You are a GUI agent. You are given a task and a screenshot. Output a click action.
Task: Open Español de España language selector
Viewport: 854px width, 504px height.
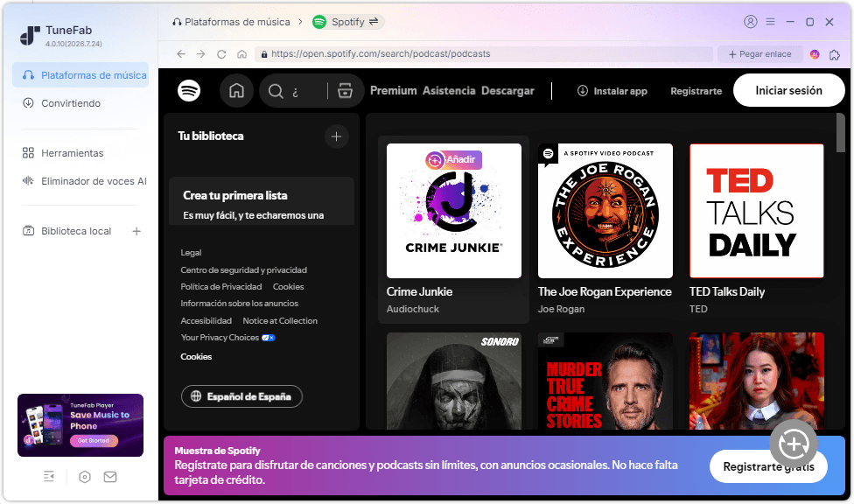point(241,396)
